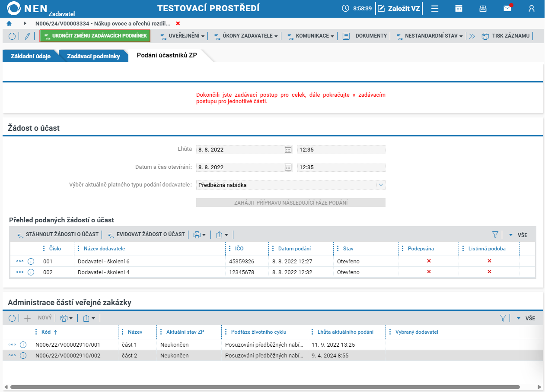This screenshot has width=545, height=392.
Task: Open the mail messages icon in header
Action: tap(507, 8)
